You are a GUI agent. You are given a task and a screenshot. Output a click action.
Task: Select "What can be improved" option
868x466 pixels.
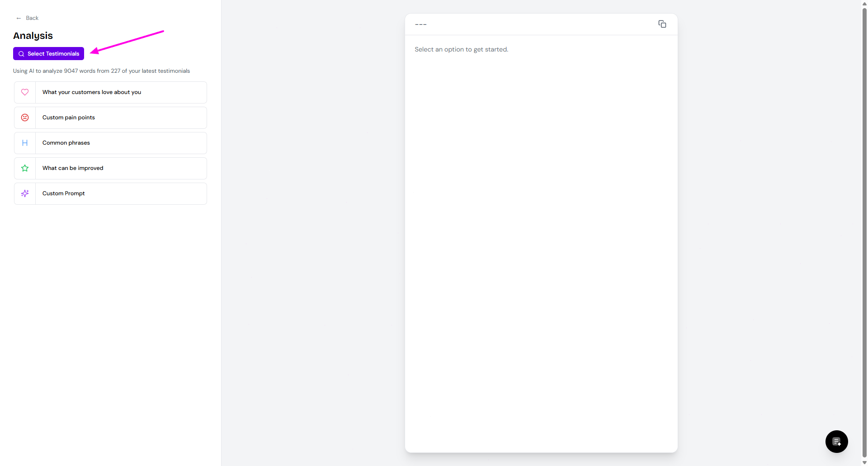tap(73, 168)
